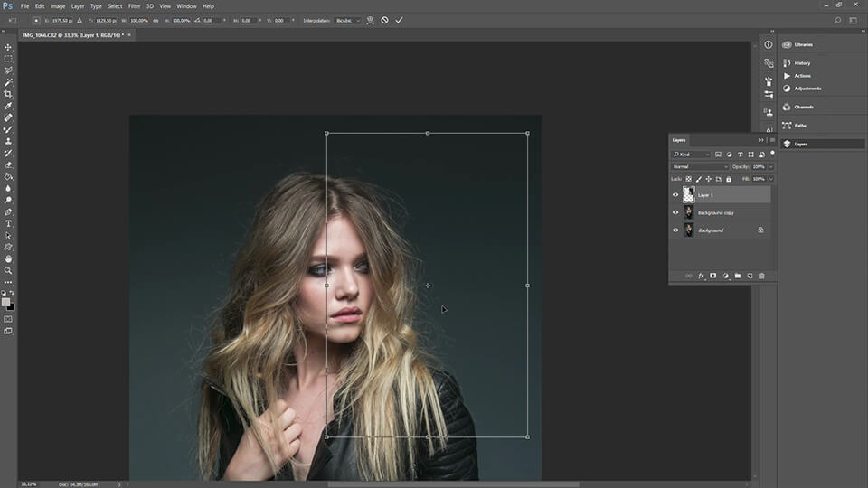Viewport: 868px width, 488px height.
Task: Select the Magic Wand tool
Action: [x=8, y=82]
